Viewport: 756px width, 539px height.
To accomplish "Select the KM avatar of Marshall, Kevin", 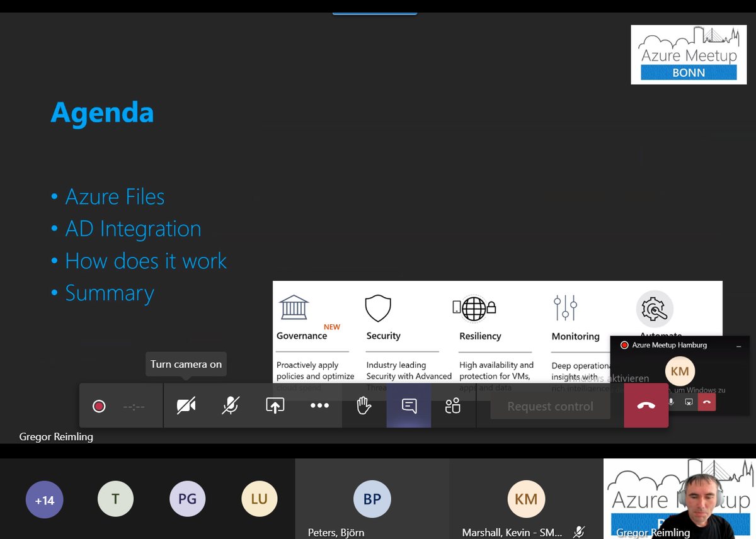I will (x=526, y=499).
